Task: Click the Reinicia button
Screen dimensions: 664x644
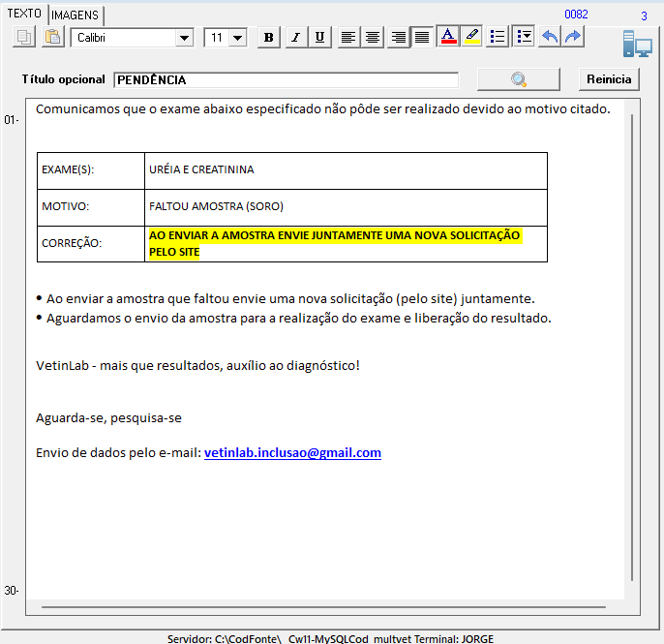Action: pos(609,79)
